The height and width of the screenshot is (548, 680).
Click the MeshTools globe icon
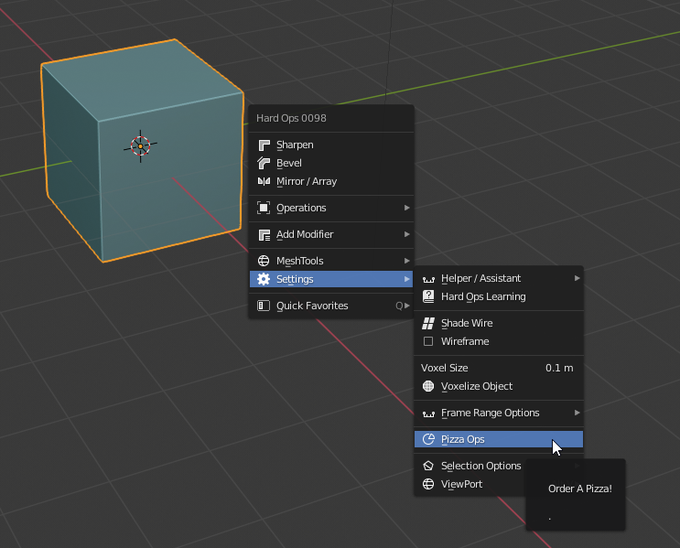(x=264, y=261)
